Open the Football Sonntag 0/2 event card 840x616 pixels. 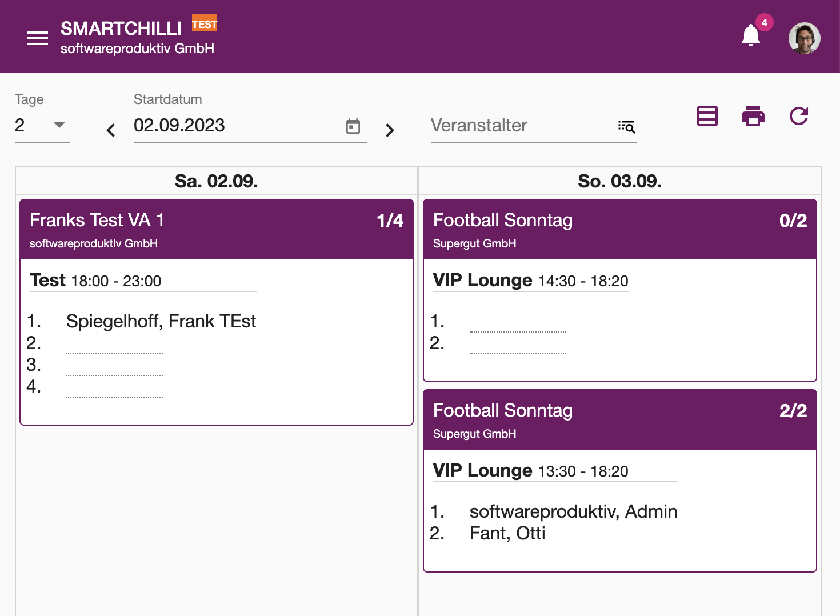[620, 229]
